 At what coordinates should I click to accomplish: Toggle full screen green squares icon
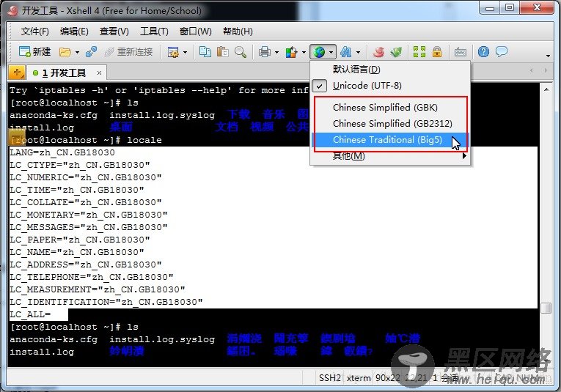[x=419, y=52]
